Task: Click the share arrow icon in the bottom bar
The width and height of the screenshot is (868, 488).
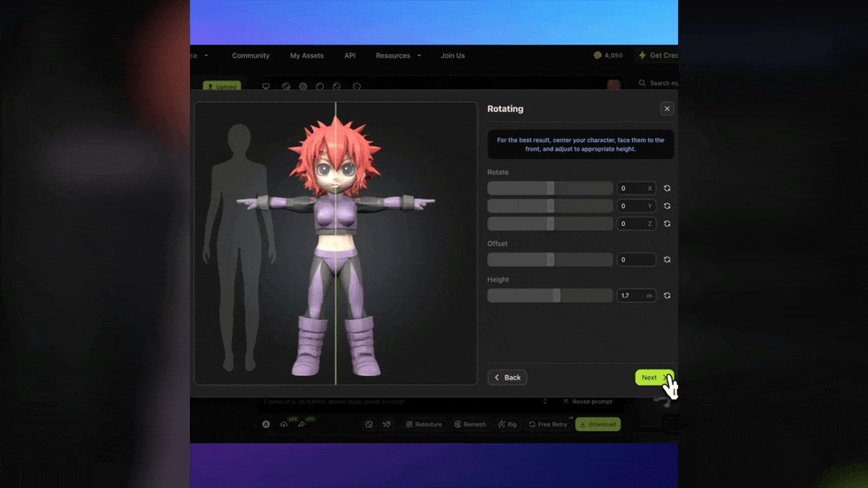Action: coord(301,425)
